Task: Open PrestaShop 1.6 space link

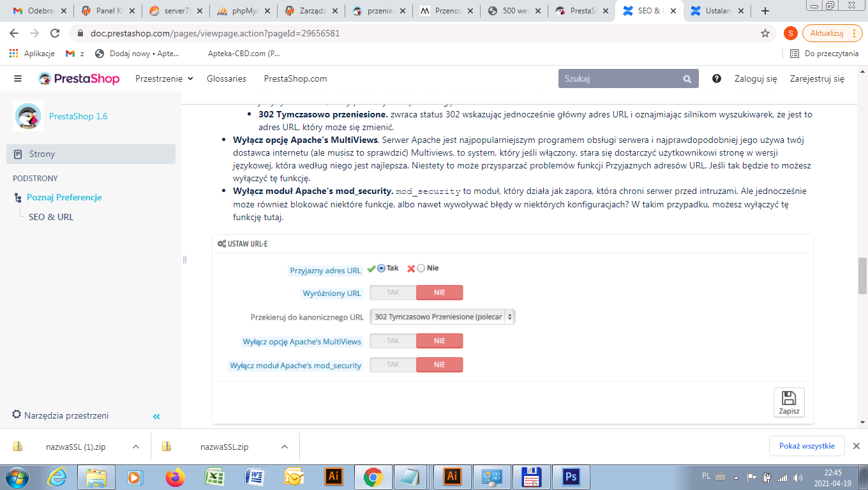Action: click(x=79, y=116)
